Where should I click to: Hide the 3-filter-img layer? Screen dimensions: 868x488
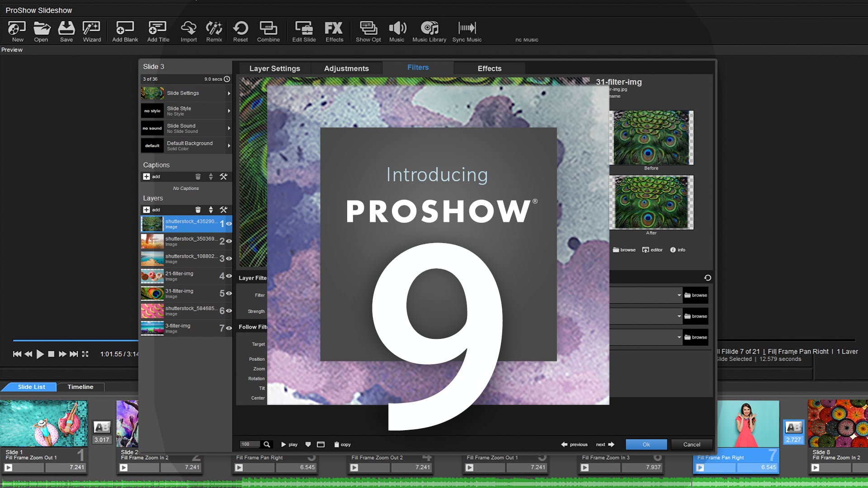(230, 328)
